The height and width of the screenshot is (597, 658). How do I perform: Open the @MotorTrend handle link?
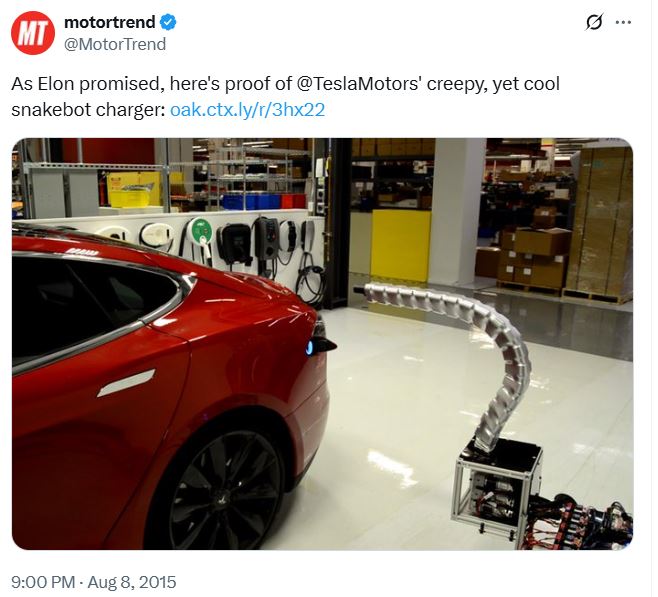click(x=115, y=44)
